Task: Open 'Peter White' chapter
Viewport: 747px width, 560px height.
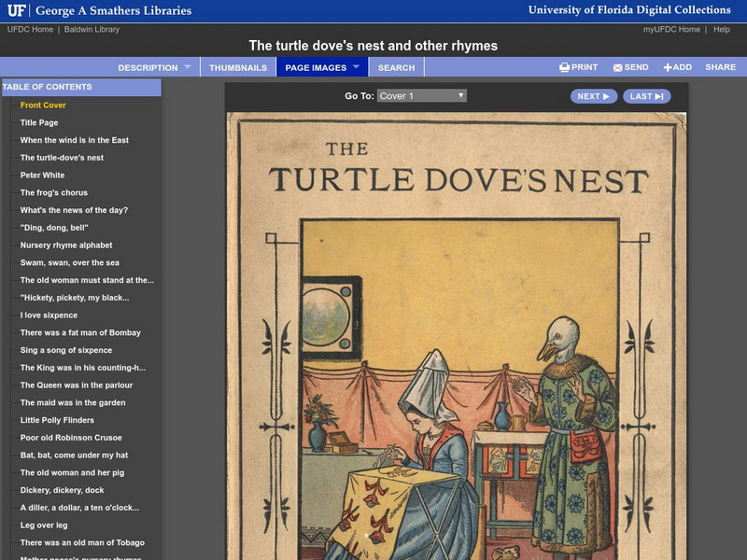Action: 42,175
